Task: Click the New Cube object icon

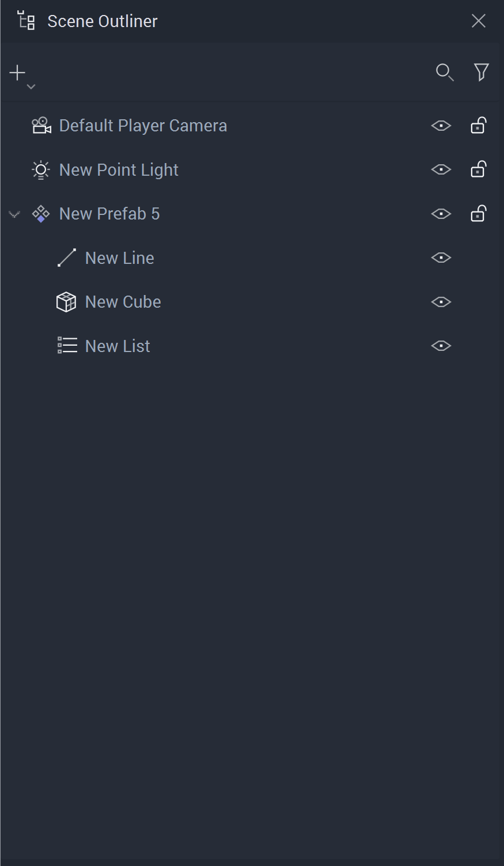Action: pos(66,302)
